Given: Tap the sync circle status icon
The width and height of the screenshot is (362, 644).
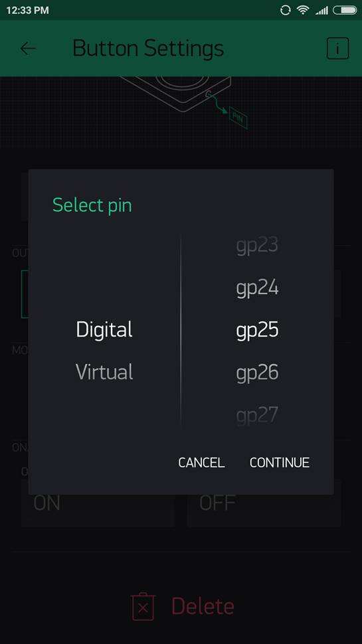Looking at the screenshot, I should 285,10.
